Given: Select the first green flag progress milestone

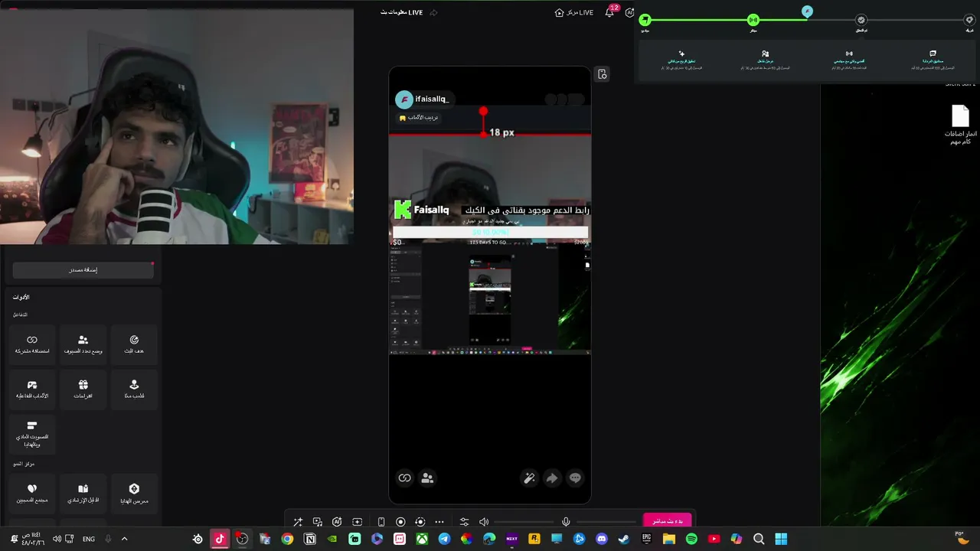Looking at the screenshot, I should 645,20.
